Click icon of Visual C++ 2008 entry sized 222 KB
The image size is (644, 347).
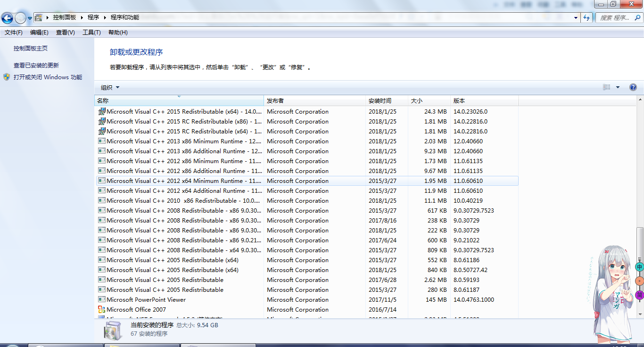[x=102, y=231]
